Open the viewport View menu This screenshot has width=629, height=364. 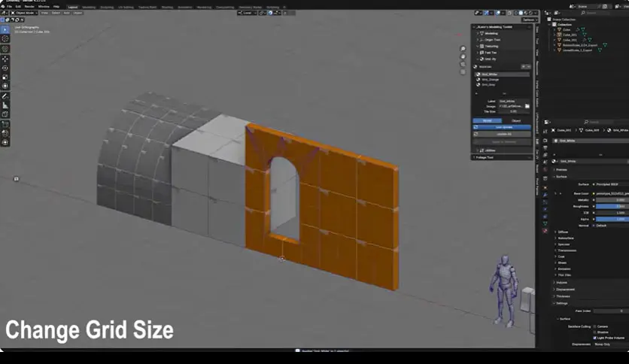(x=44, y=13)
